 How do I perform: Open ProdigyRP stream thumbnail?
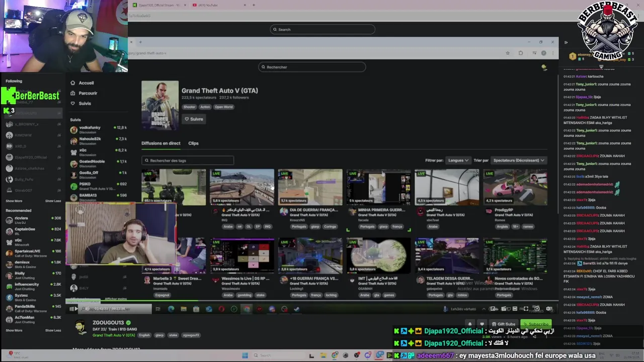click(x=515, y=187)
